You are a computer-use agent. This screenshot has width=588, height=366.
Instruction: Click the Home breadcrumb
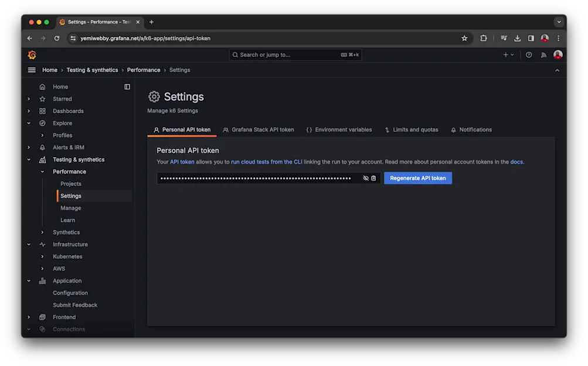(50, 70)
